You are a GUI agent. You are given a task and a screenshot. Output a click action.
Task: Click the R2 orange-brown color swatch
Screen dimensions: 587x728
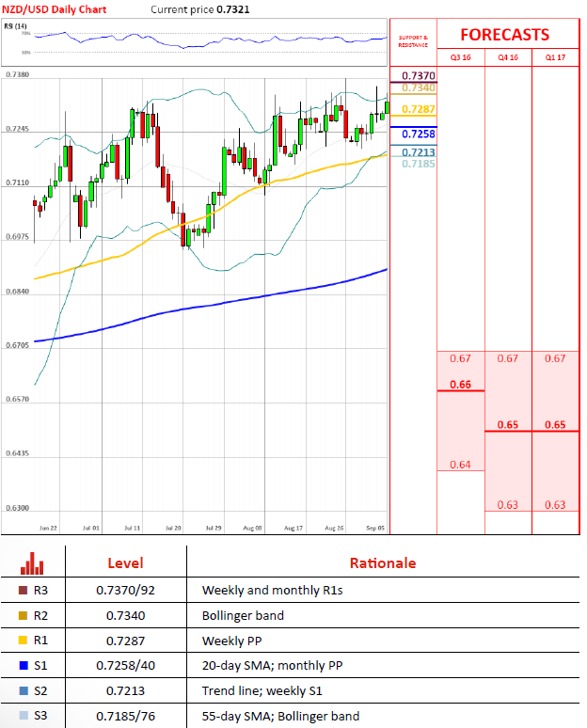23,616
